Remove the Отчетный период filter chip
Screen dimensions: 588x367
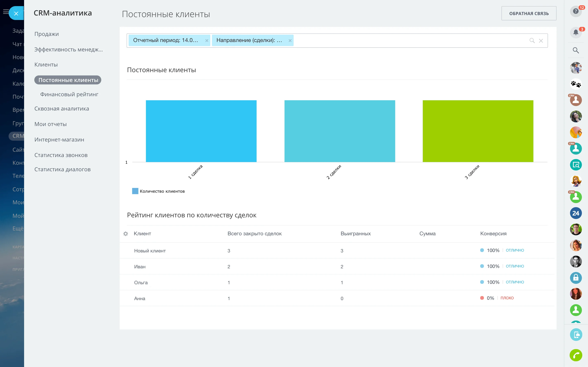pos(207,41)
